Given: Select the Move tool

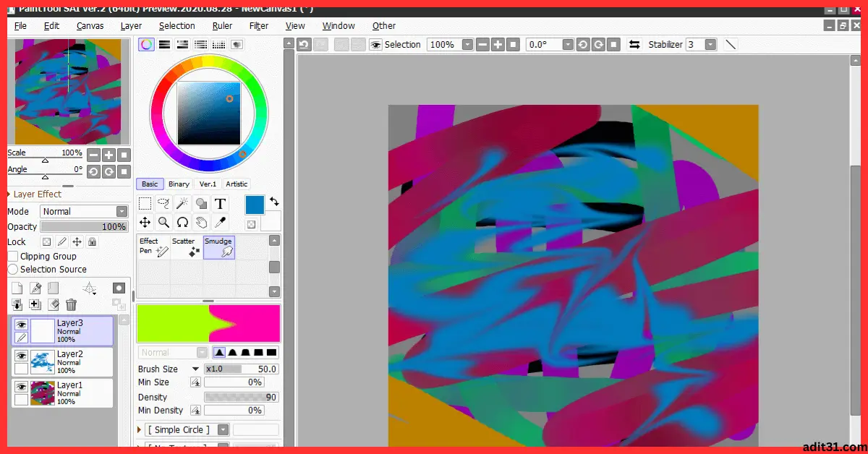Looking at the screenshot, I should [x=145, y=223].
